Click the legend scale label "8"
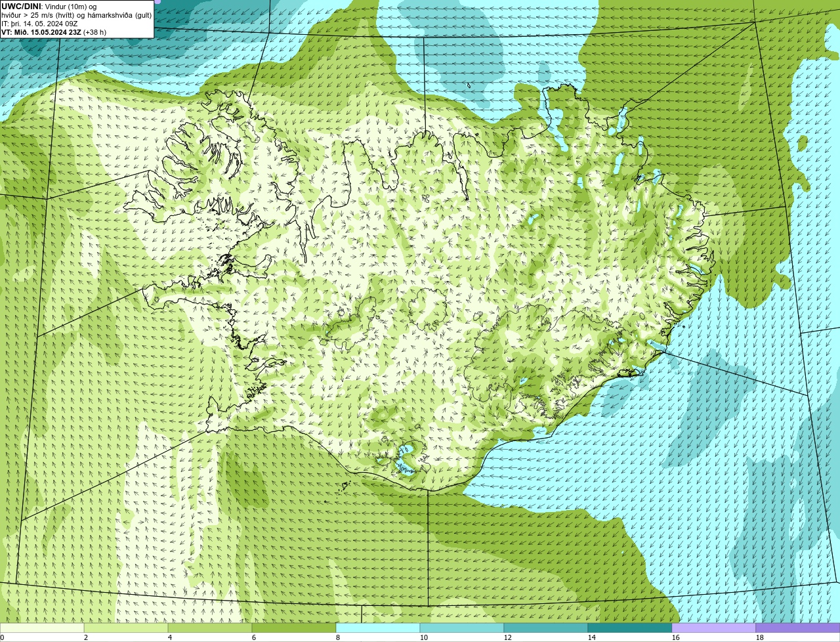 338,637
